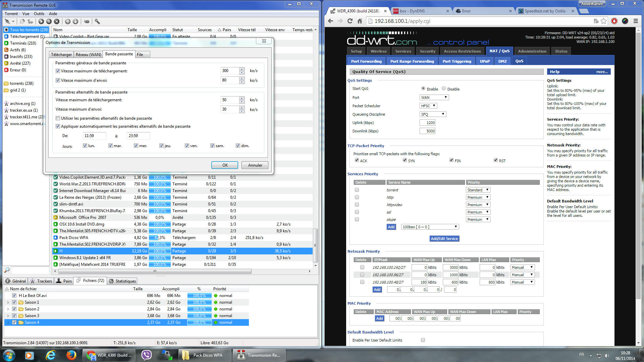Expand the Saison 3 folder
The width and height of the screenshot is (644, 362).
8,316
